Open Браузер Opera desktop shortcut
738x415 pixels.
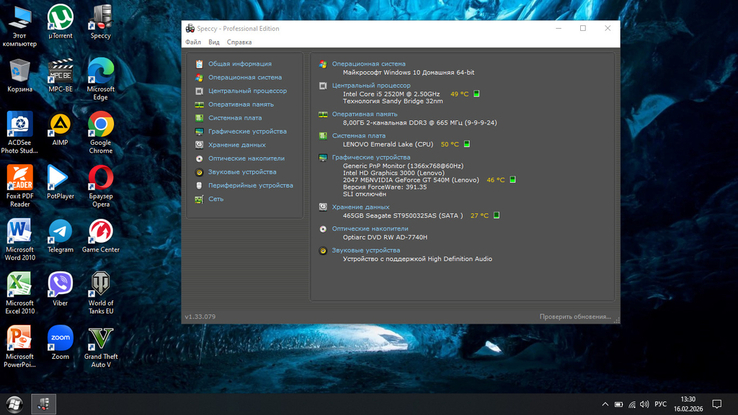[x=101, y=186]
